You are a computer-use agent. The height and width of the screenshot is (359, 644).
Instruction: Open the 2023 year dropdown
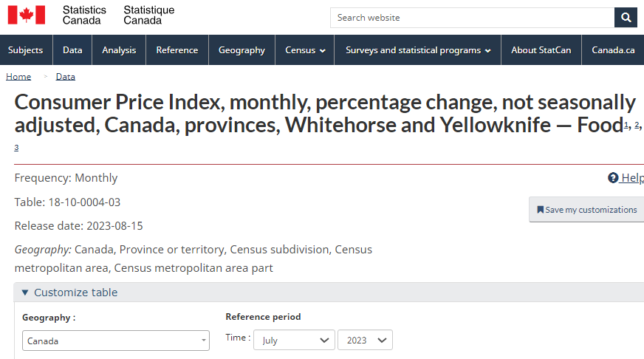(x=365, y=340)
